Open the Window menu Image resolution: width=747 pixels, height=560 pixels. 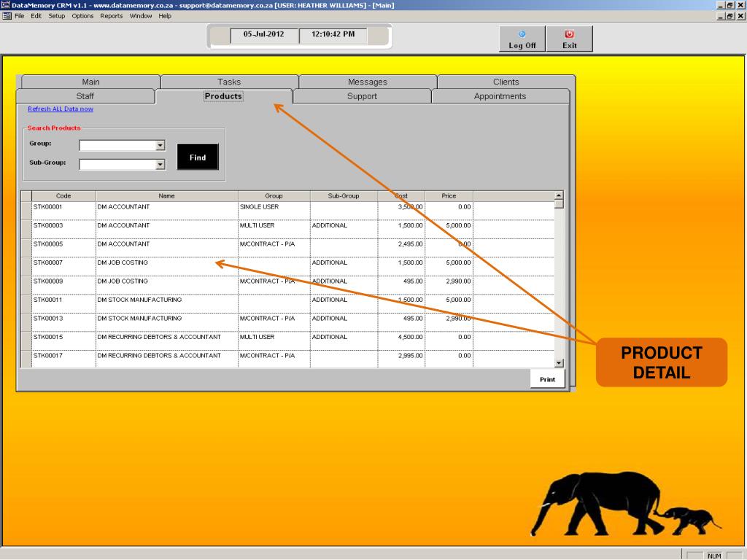click(x=141, y=16)
